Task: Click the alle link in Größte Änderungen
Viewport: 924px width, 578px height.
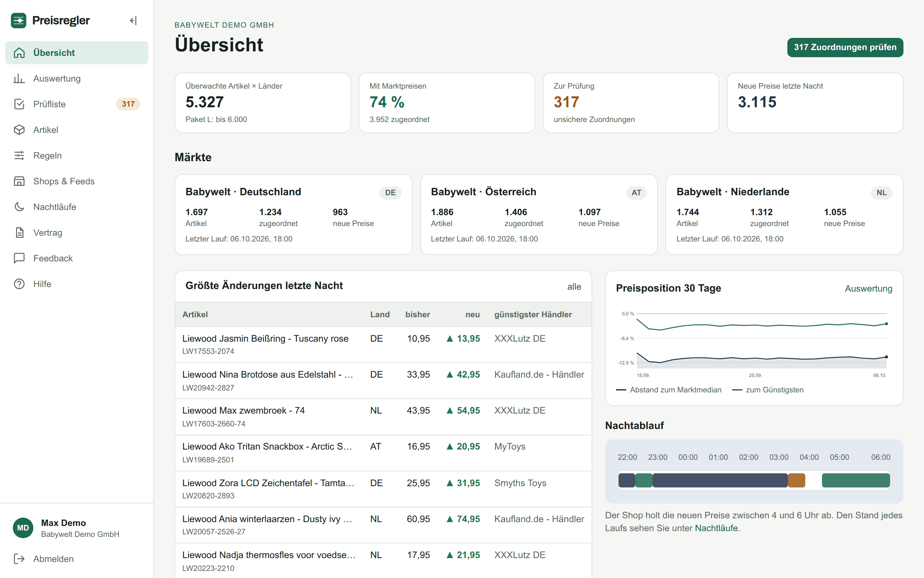Action: point(574,287)
